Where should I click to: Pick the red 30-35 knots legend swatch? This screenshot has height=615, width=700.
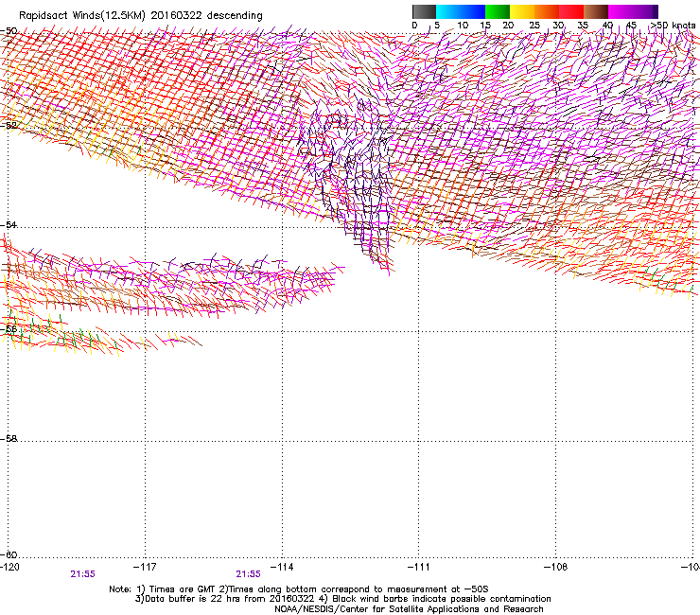(571, 11)
